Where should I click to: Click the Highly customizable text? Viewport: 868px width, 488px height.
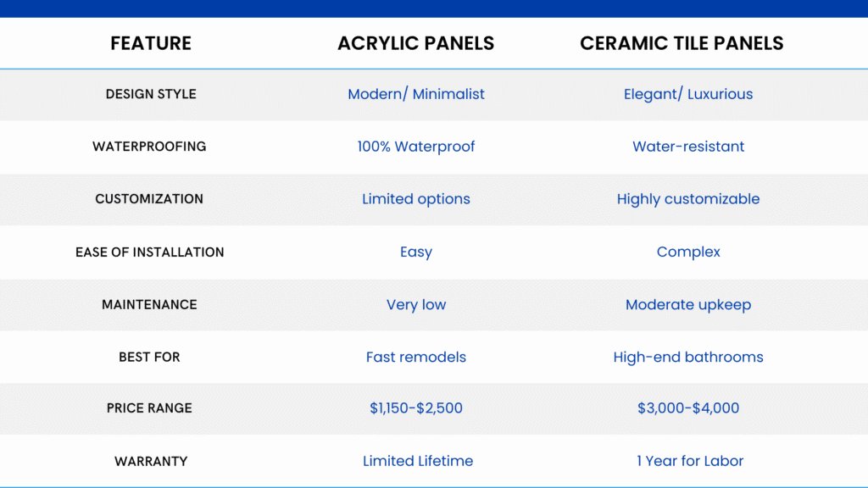(x=688, y=199)
